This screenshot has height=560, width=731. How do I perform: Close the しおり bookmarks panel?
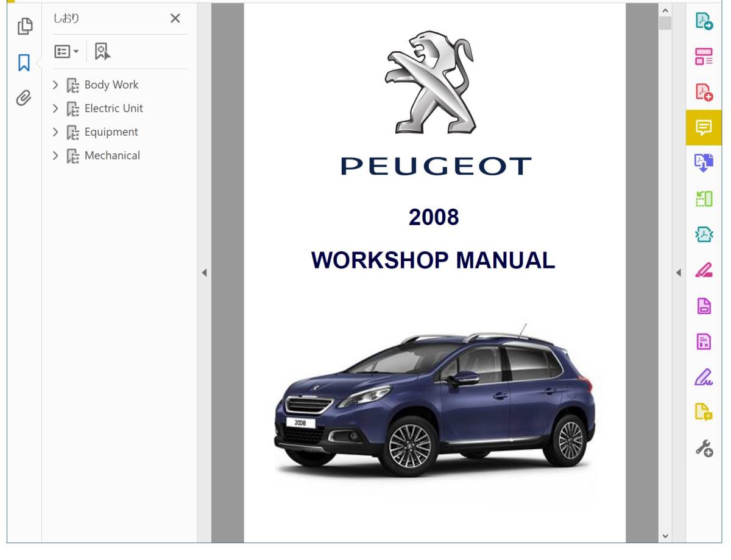click(x=175, y=18)
